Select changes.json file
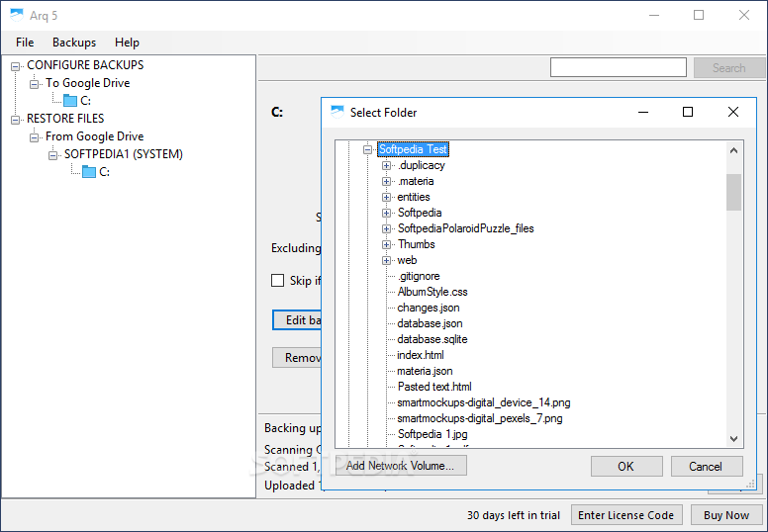 pos(429,308)
